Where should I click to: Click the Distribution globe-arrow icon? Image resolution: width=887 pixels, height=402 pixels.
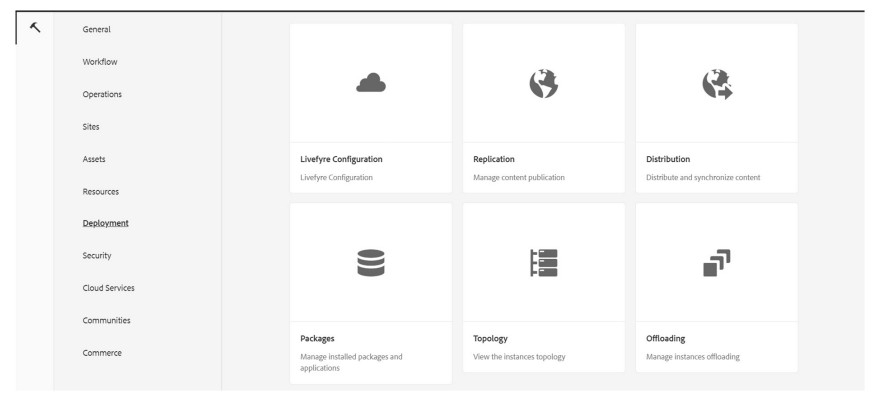point(717,84)
